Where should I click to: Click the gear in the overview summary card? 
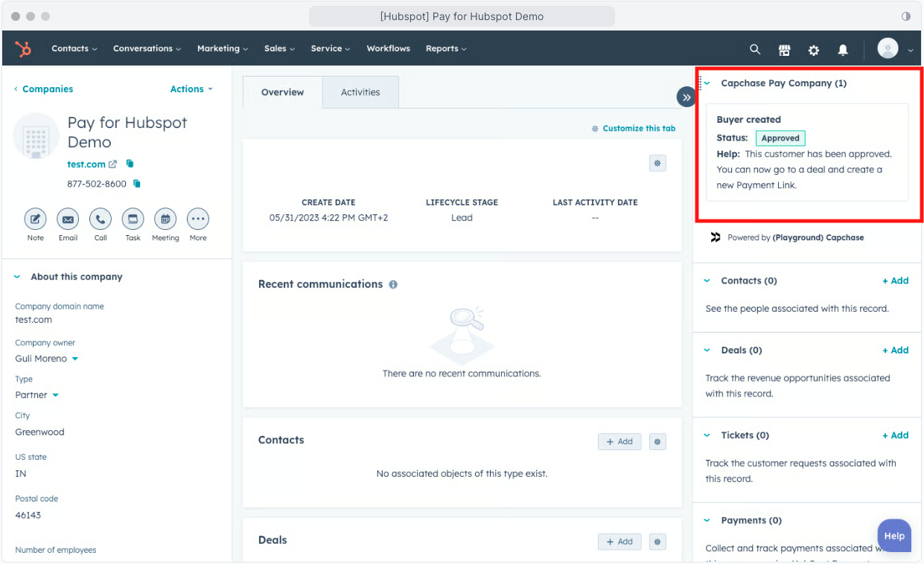[657, 163]
